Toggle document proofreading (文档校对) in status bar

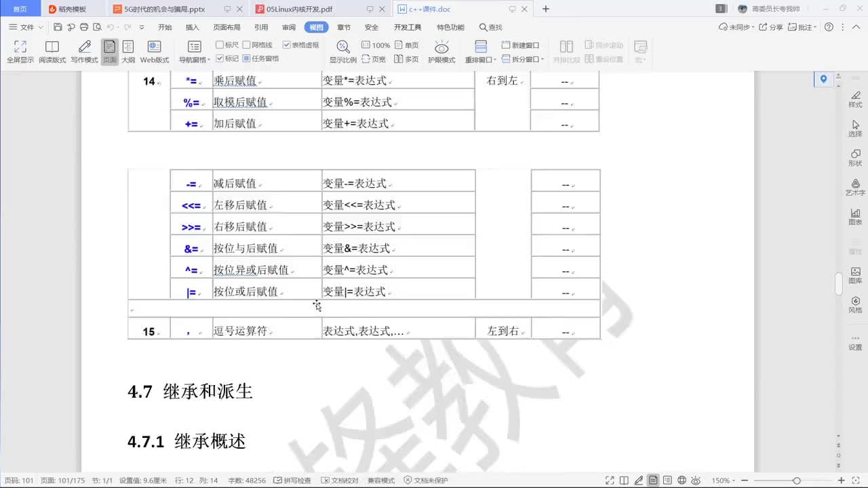[340, 481]
